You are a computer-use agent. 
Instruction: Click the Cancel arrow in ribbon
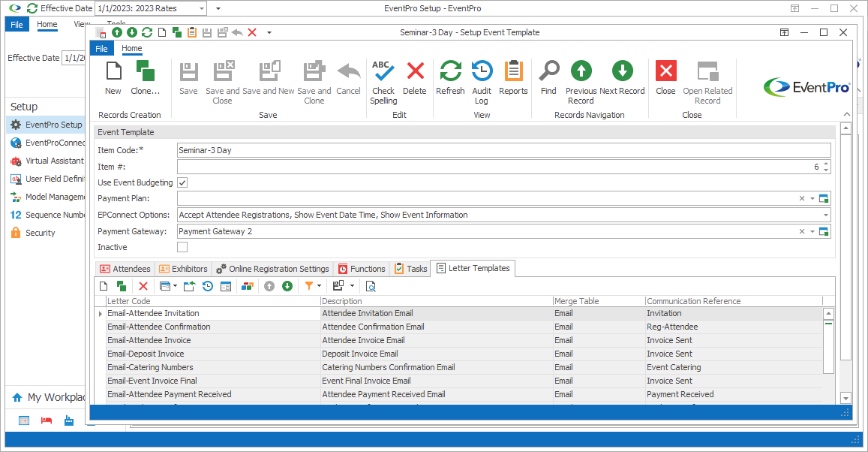click(x=348, y=78)
